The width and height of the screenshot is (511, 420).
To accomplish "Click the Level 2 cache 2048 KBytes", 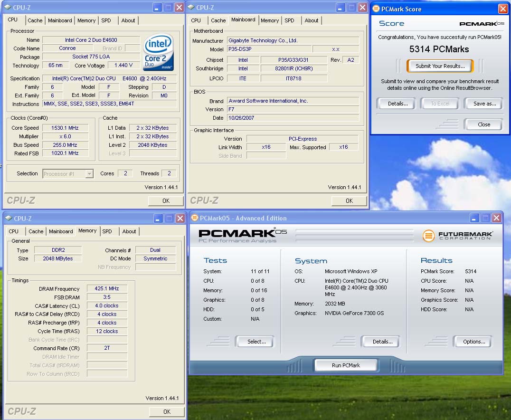I will tap(152, 145).
